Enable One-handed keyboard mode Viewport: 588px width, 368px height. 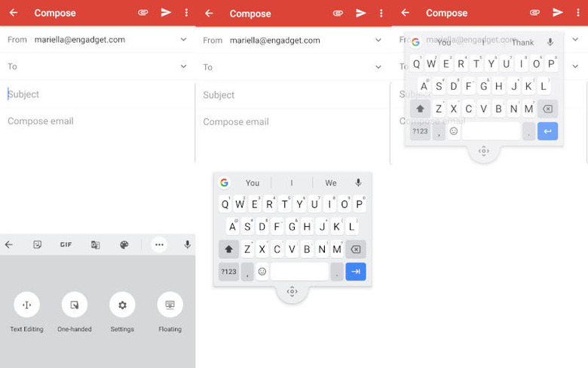(x=75, y=305)
